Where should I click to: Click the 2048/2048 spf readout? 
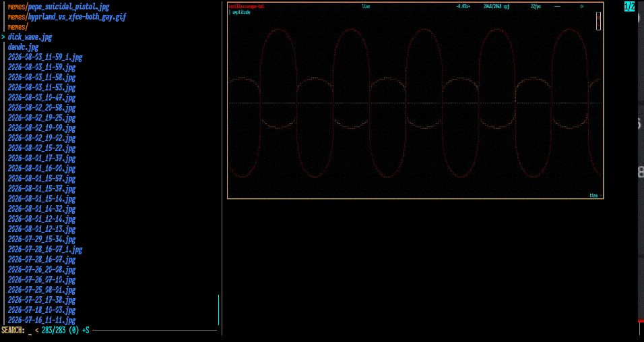[496, 7]
